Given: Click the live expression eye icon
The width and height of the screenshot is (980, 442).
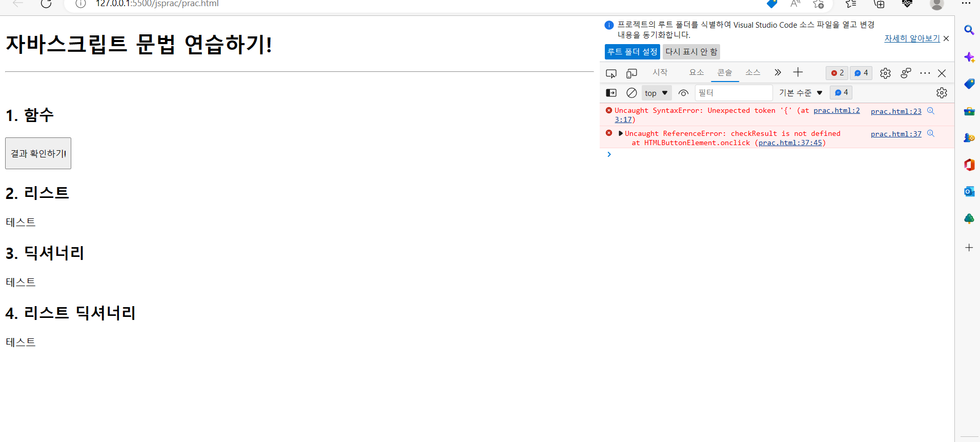Looking at the screenshot, I should click(683, 93).
